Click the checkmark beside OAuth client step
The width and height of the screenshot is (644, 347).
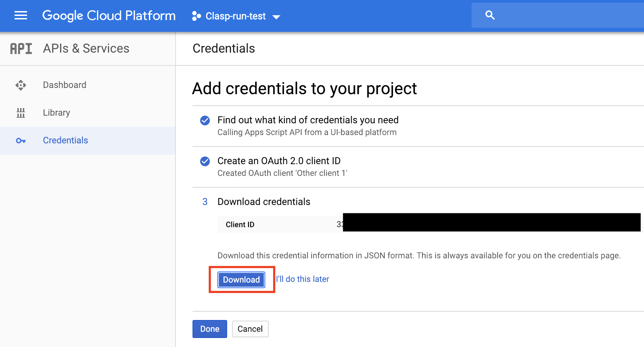tap(205, 161)
